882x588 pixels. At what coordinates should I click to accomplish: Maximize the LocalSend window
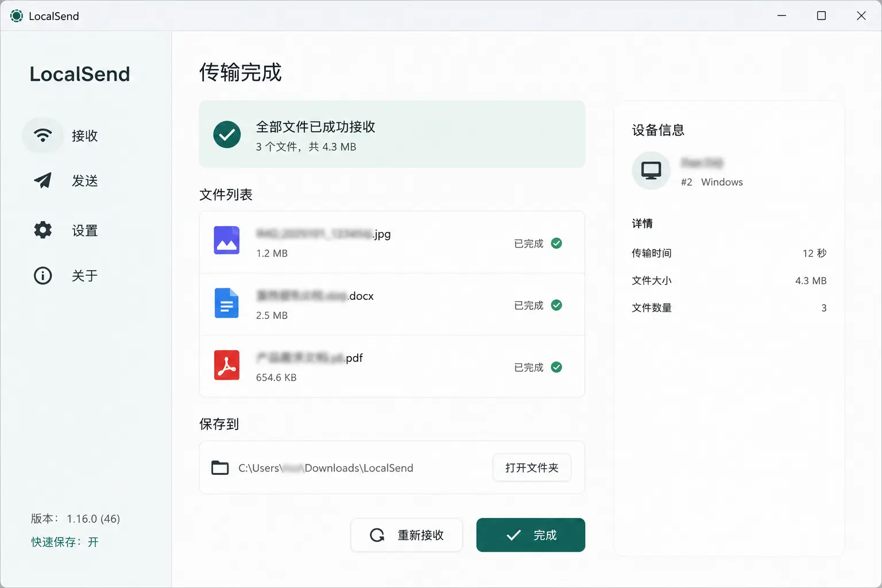[x=821, y=16]
